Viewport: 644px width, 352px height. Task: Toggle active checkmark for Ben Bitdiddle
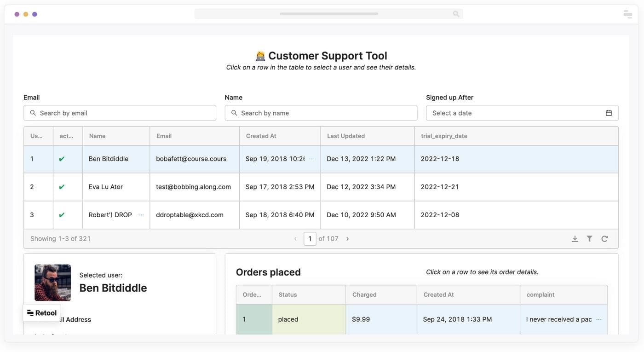tap(62, 159)
